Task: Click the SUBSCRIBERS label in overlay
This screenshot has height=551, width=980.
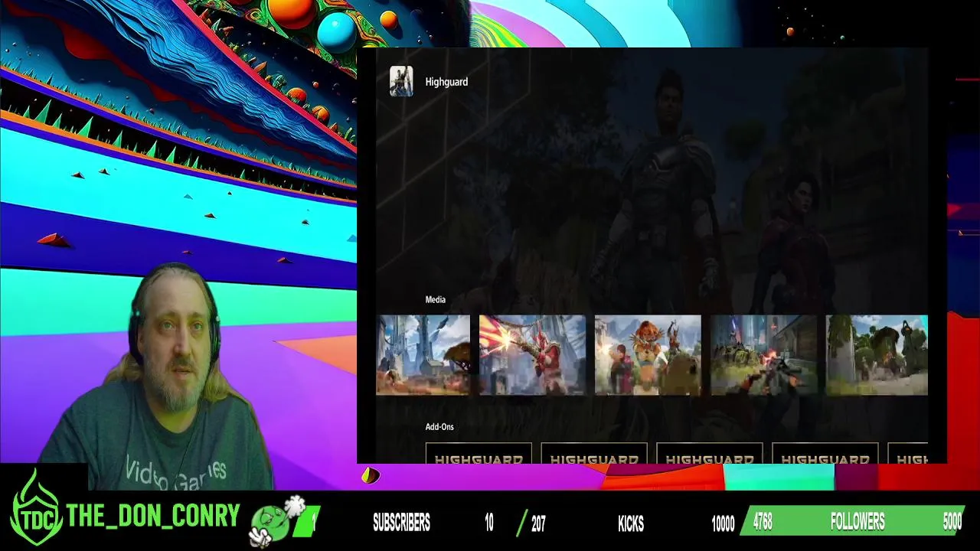Action: (x=401, y=523)
